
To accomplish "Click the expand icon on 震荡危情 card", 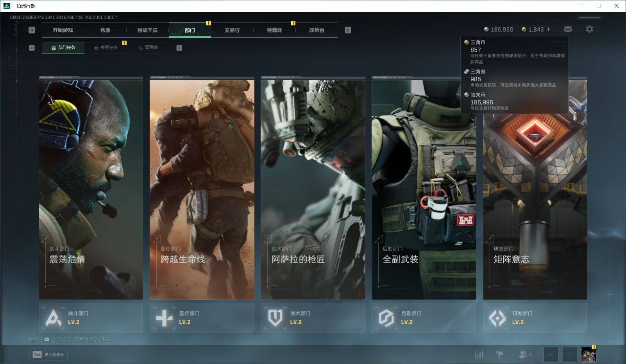I will (x=45, y=238).
